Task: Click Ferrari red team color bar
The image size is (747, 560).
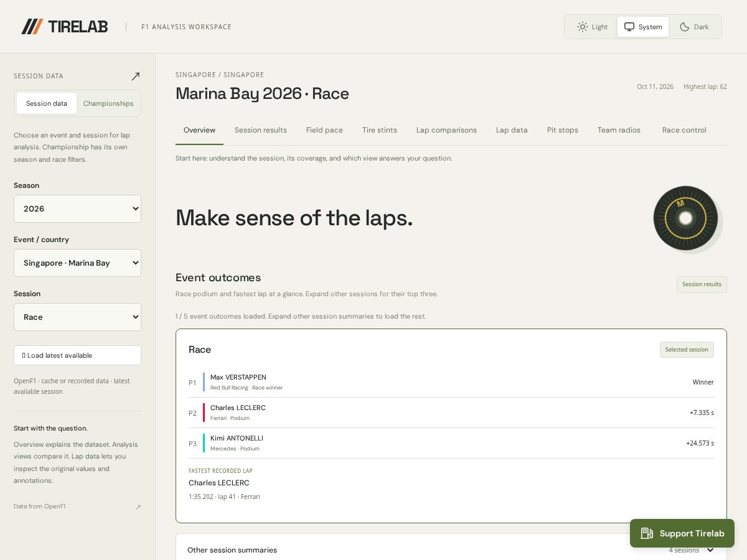Action: tap(204, 413)
